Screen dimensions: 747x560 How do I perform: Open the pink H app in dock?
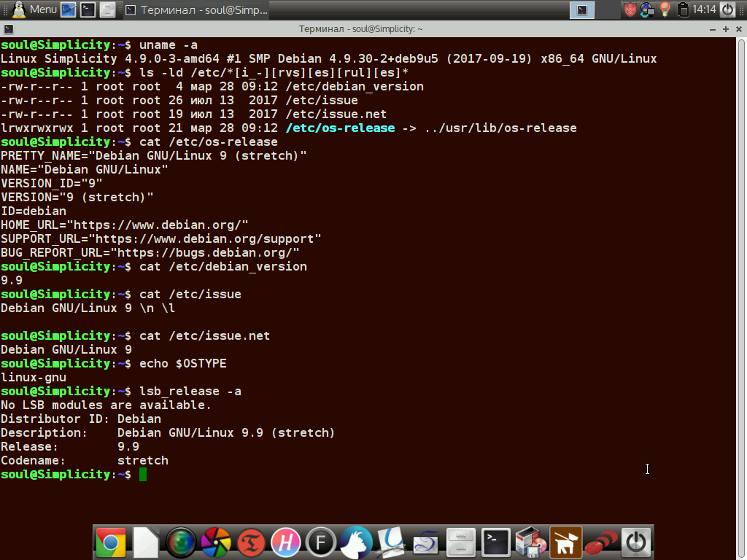pos(286,542)
